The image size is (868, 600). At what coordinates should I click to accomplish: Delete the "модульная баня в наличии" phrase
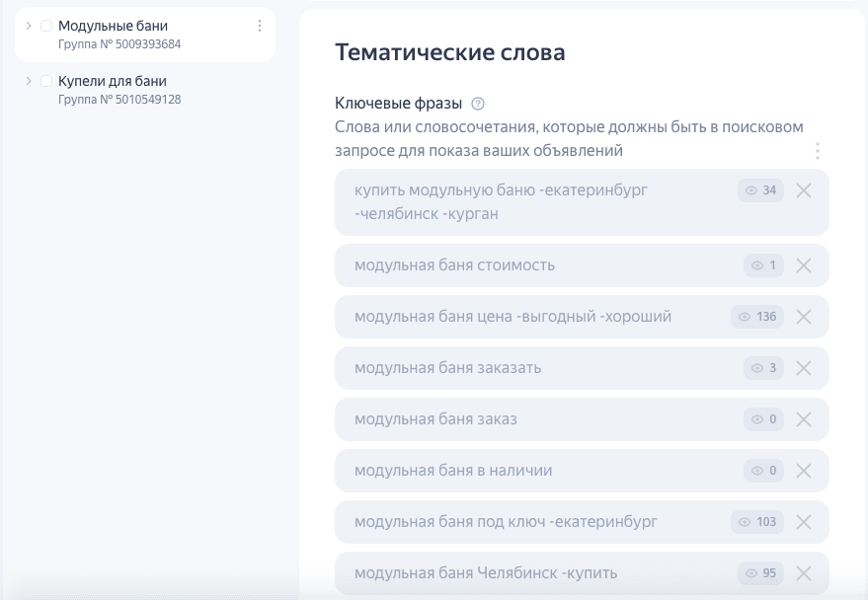[x=804, y=471]
